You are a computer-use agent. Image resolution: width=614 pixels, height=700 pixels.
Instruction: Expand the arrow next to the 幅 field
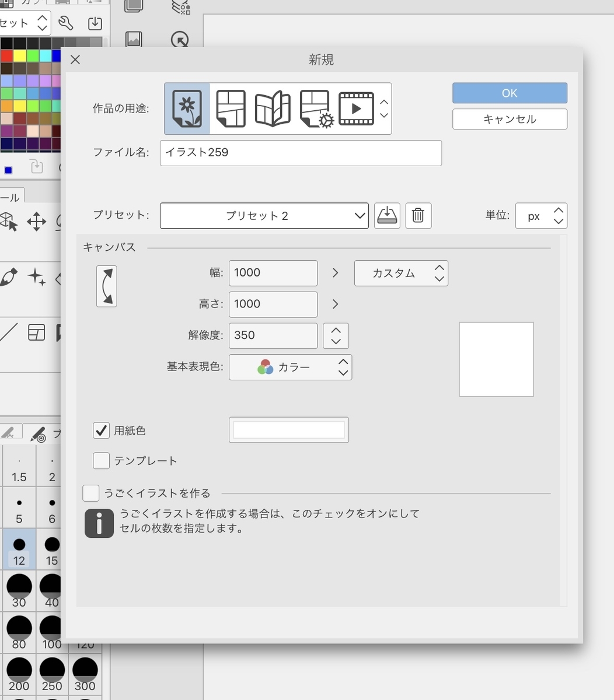pyautogui.click(x=335, y=272)
